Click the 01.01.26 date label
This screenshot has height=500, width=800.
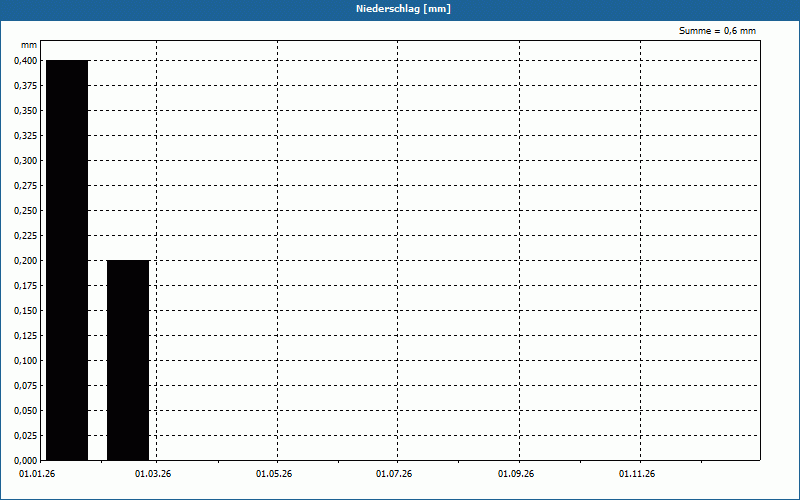(37, 474)
